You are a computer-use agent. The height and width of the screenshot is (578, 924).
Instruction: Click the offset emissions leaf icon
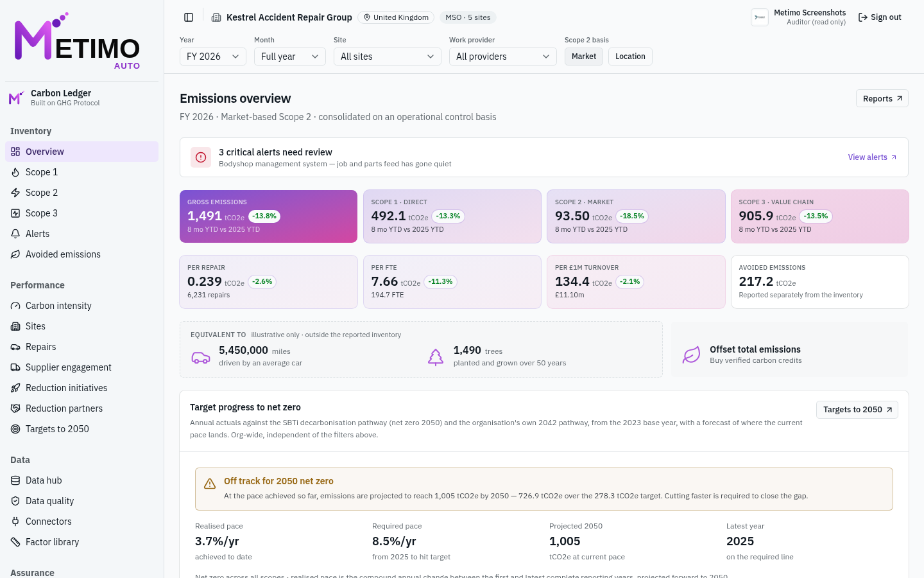[x=691, y=355]
